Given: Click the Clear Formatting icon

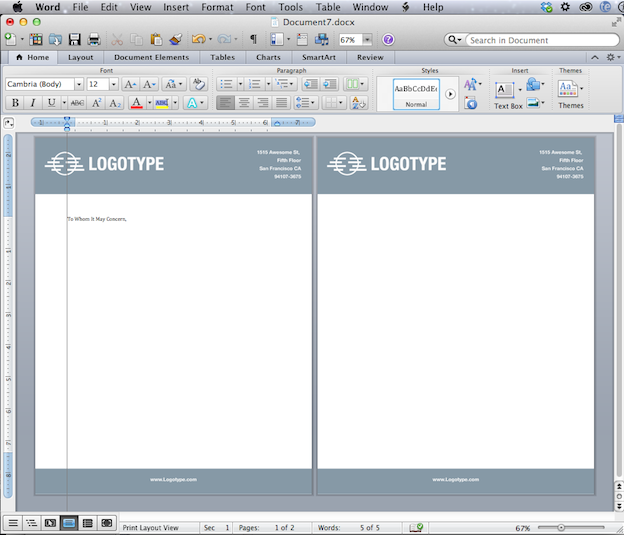Looking at the screenshot, I should (198, 85).
